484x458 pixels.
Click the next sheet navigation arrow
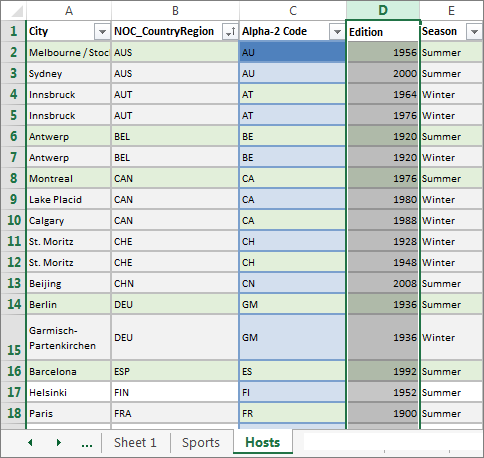pyautogui.click(x=59, y=442)
